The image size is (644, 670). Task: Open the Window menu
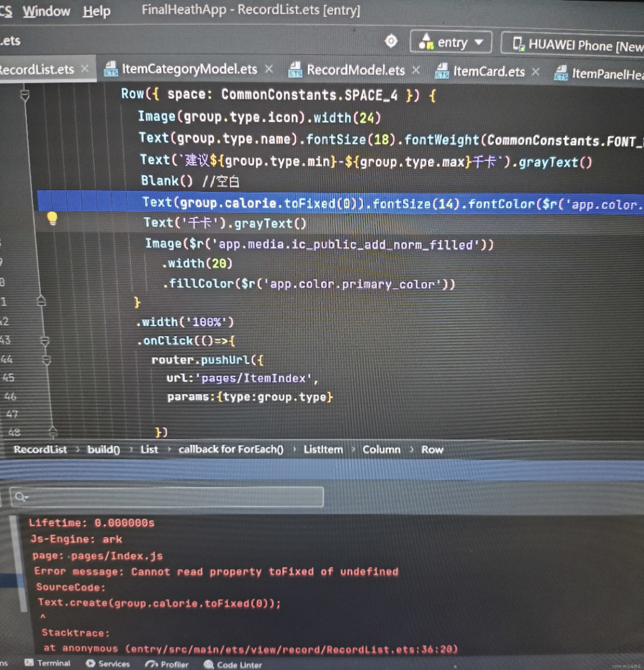pos(46,11)
